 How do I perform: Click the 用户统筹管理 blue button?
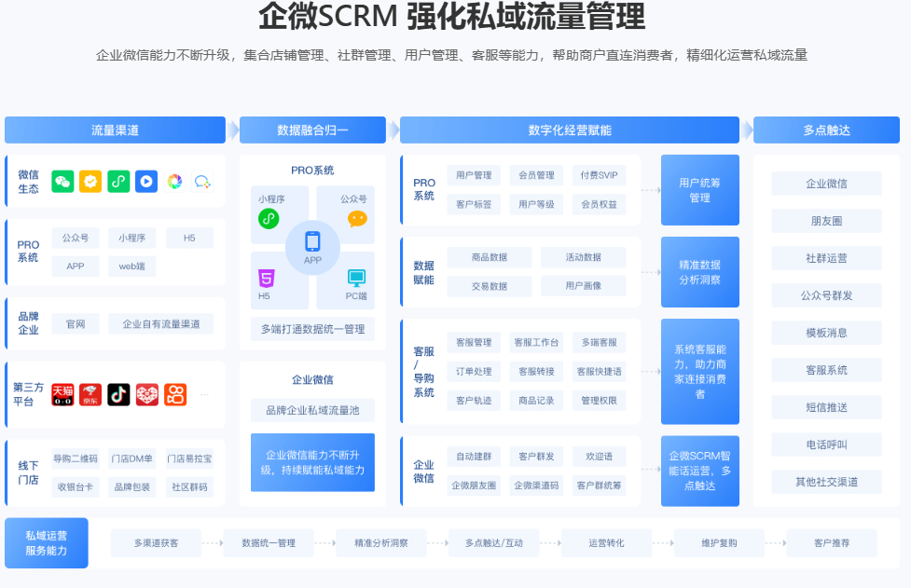pos(699,190)
